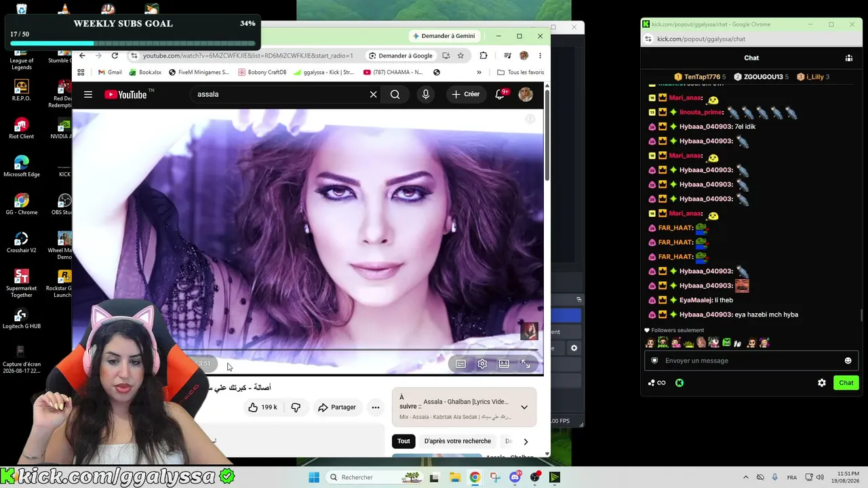Show more filter chips with right arrow
Screen dimensions: 868x488
526,441
